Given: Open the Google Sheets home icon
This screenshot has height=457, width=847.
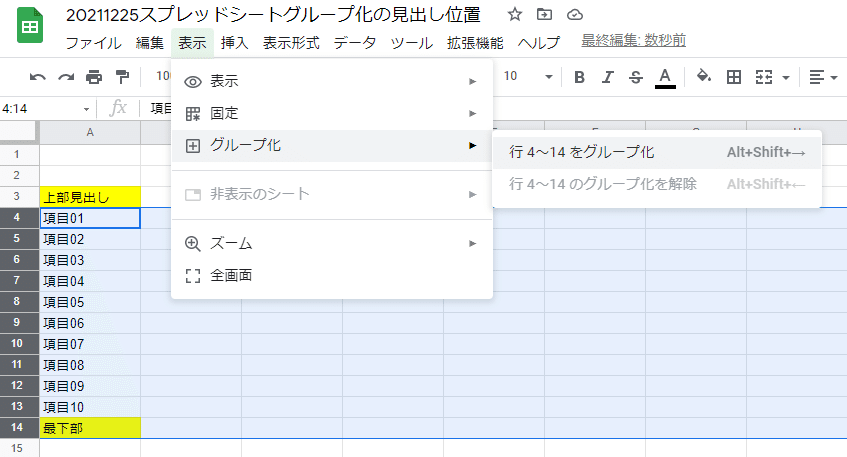Looking at the screenshot, I should click(30, 25).
